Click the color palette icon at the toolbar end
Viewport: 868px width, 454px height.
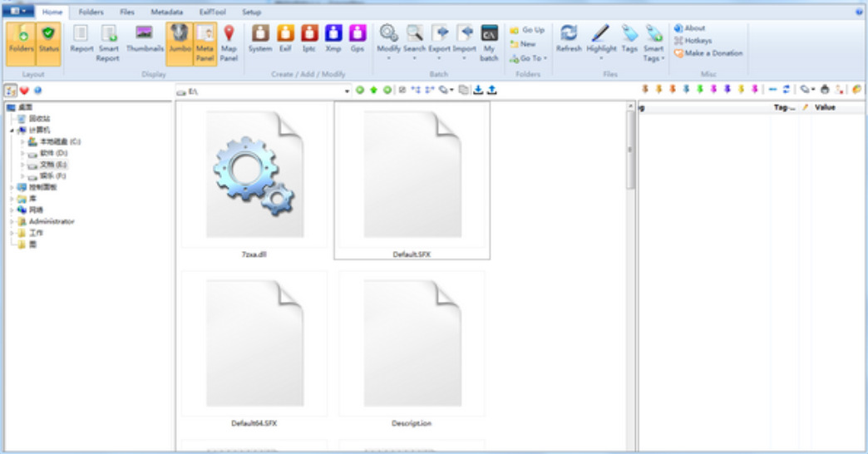pos(857,89)
